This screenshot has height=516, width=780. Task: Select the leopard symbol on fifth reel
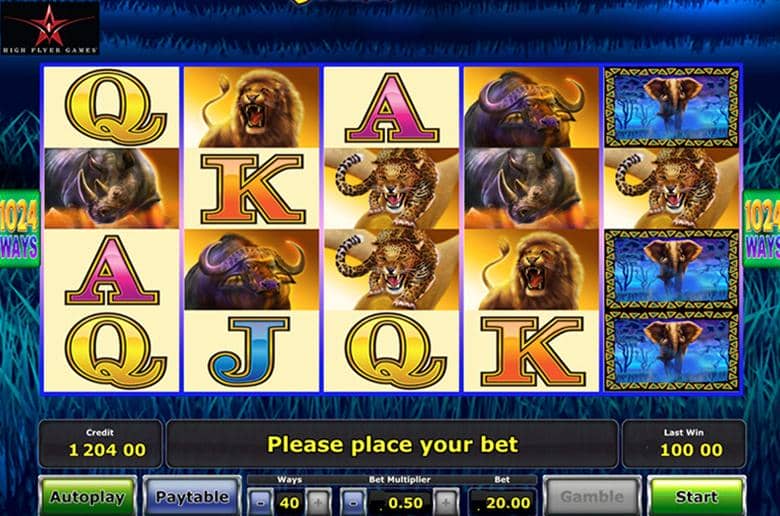[x=672, y=188]
